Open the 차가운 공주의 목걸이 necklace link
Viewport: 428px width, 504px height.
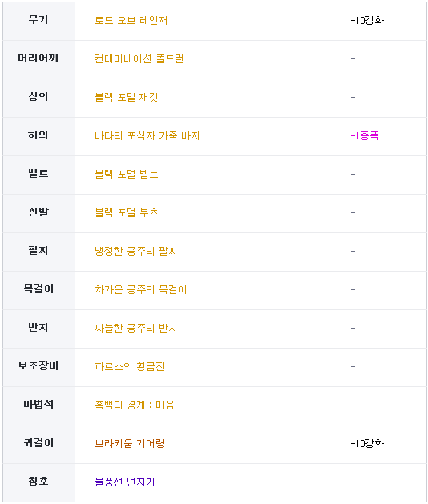[x=140, y=289]
